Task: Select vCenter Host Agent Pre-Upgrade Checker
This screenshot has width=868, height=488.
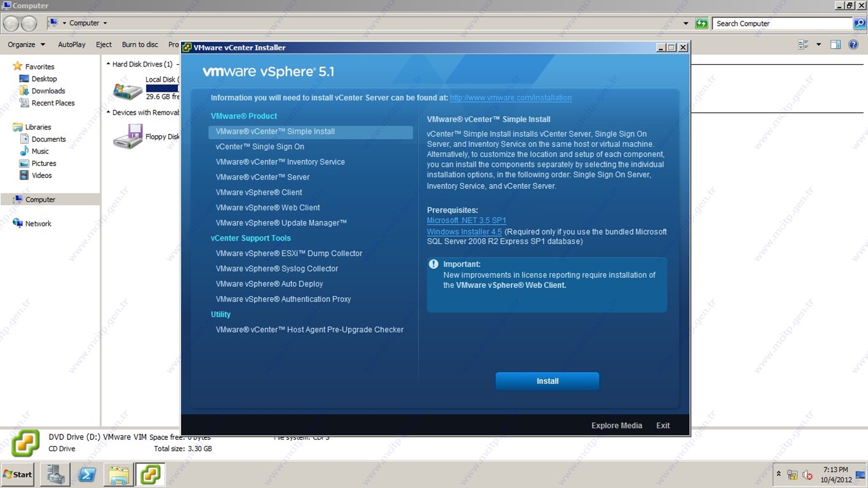Action: click(309, 330)
